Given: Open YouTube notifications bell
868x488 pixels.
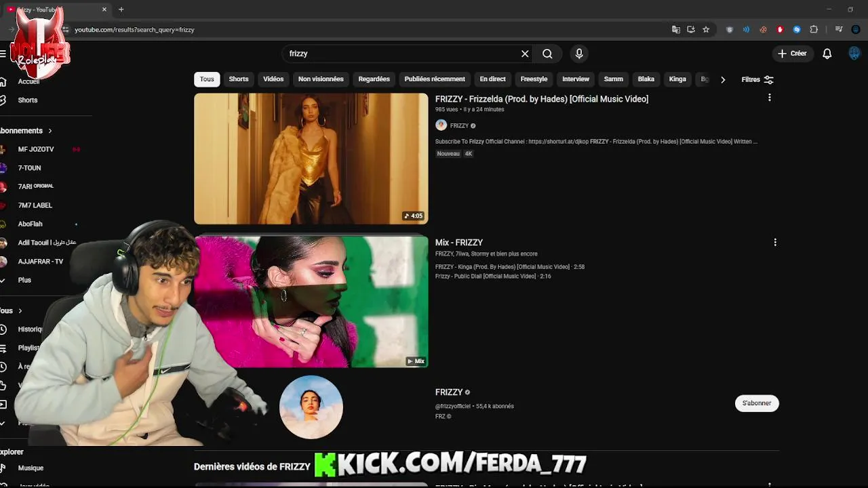Looking at the screenshot, I should [x=827, y=54].
